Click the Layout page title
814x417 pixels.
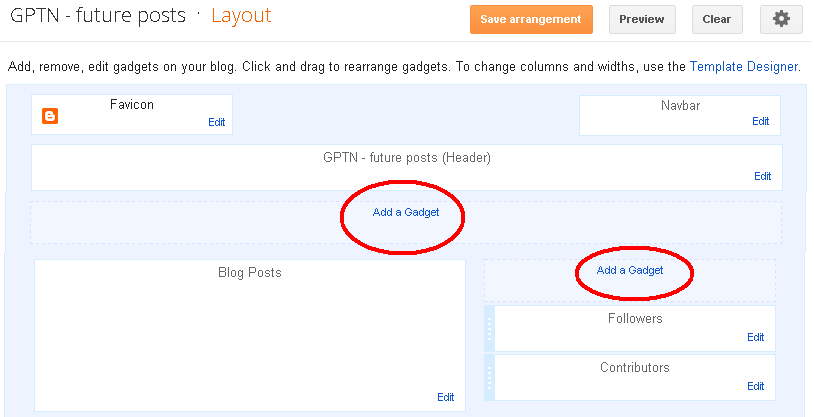tap(241, 16)
